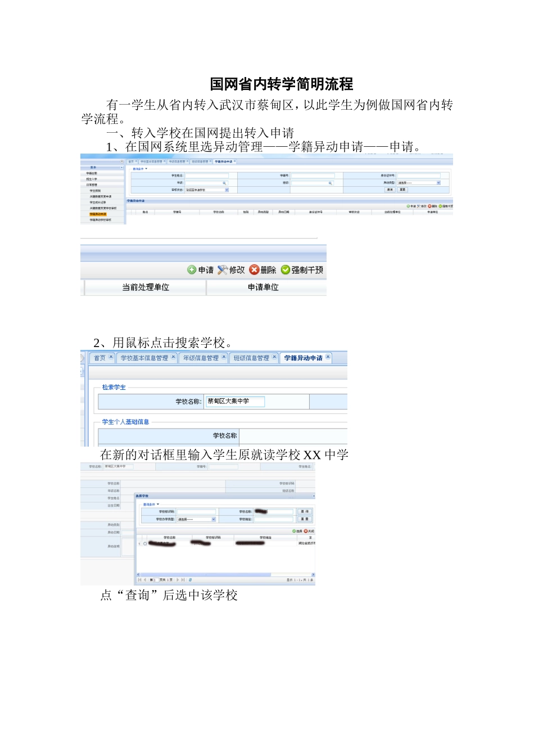This screenshot has width=534, height=756.
Task: Switch to the 年级信息管理 tab
Action: [201, 358]
